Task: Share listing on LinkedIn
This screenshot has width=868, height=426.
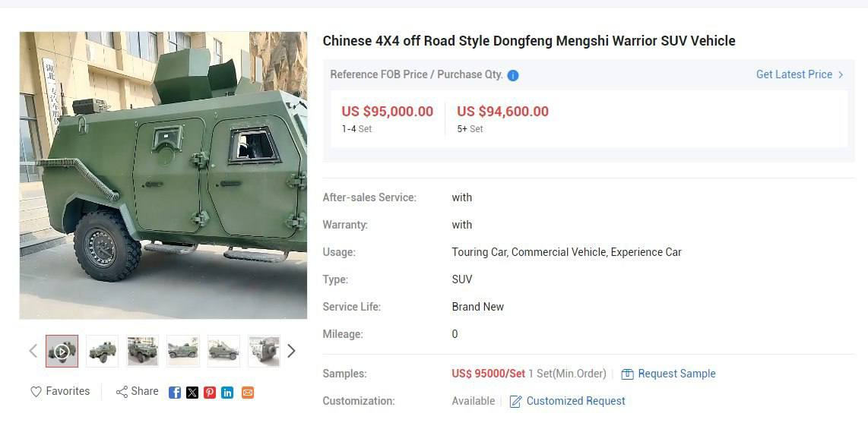Action: [227, 393]
